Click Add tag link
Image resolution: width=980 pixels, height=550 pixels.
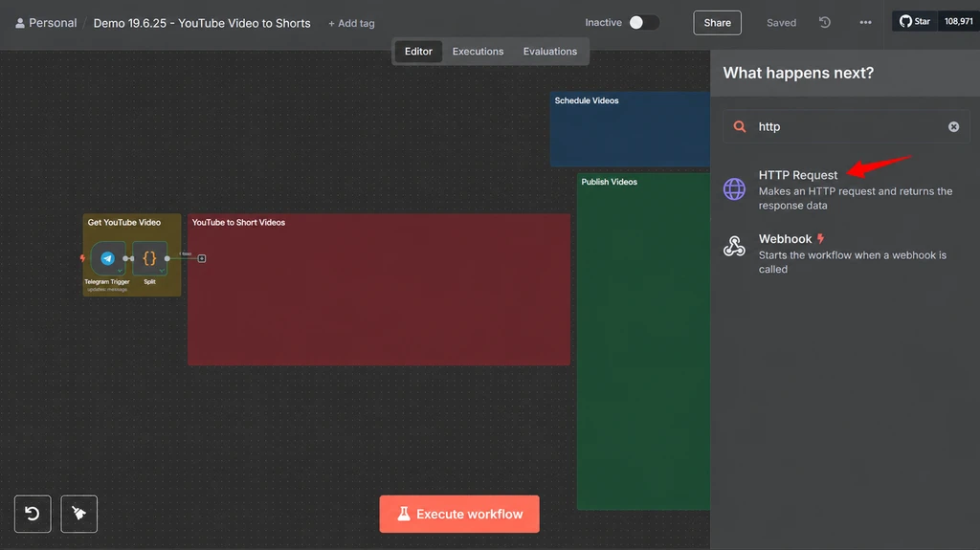pos(351,23)
